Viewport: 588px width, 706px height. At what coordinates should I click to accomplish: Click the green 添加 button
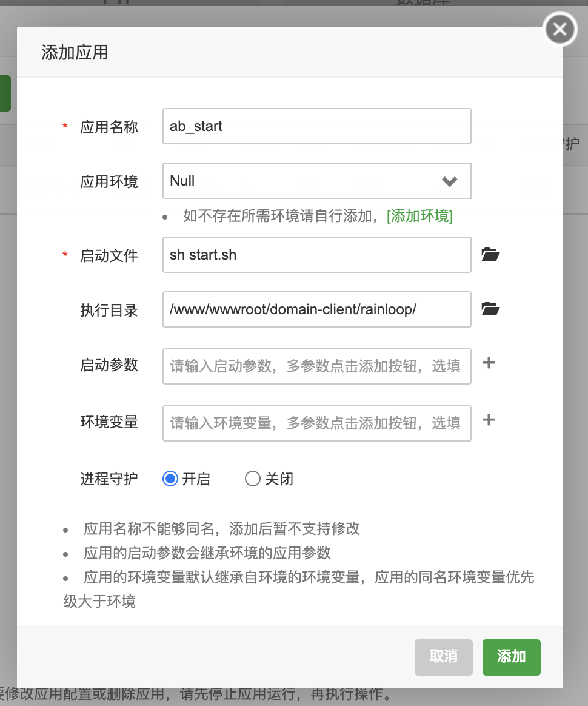pyautogui.click(x=512, y=657)
